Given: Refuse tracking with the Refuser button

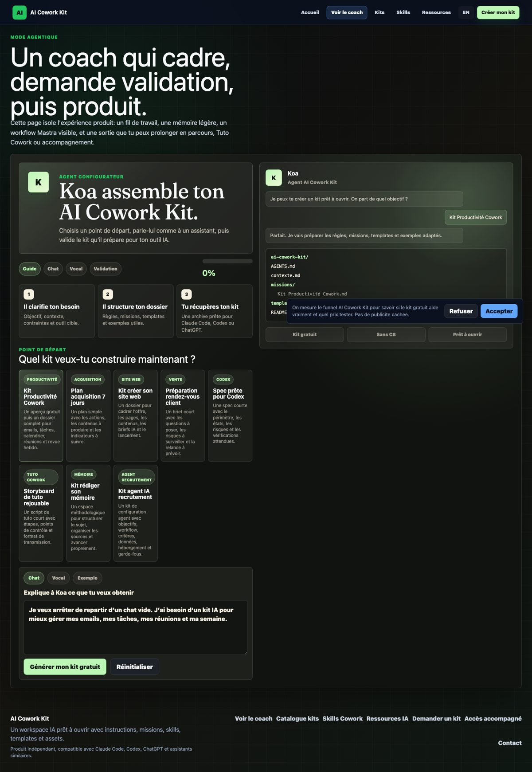Looking at the screenshot, I should 461,311.
